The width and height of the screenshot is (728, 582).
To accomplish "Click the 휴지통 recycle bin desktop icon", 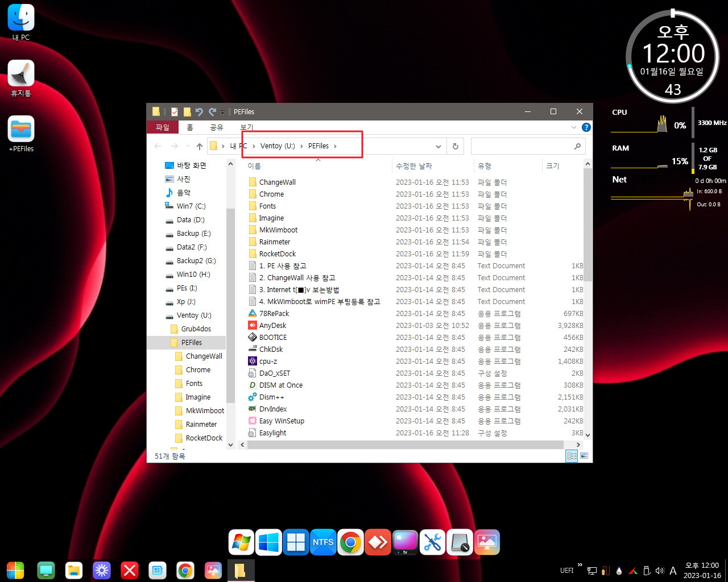I will (21, 78).
